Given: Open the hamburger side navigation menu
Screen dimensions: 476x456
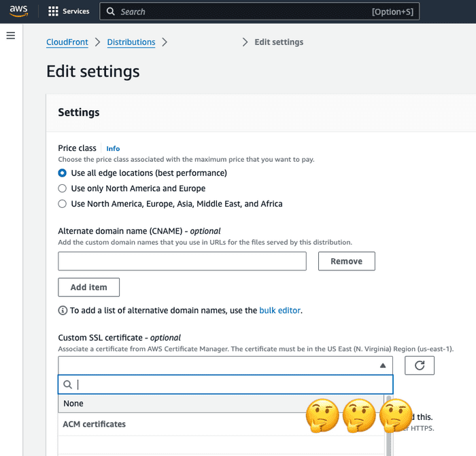Looking at the screenshot, I should click(x=10, y=35).
